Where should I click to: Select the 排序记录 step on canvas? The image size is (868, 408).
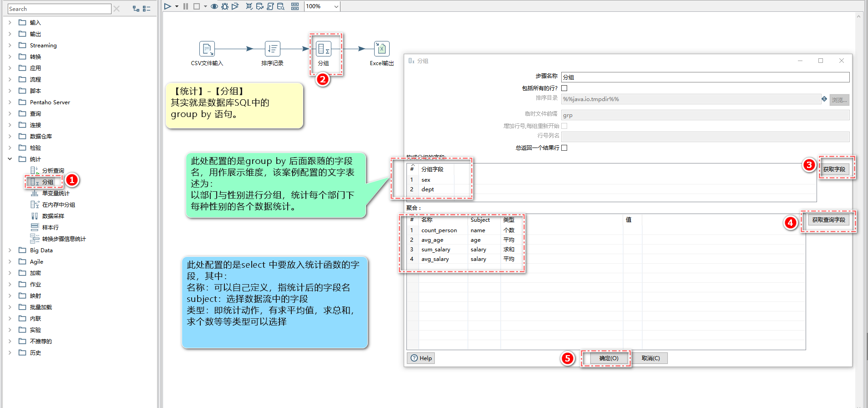(x=273, y=49)
